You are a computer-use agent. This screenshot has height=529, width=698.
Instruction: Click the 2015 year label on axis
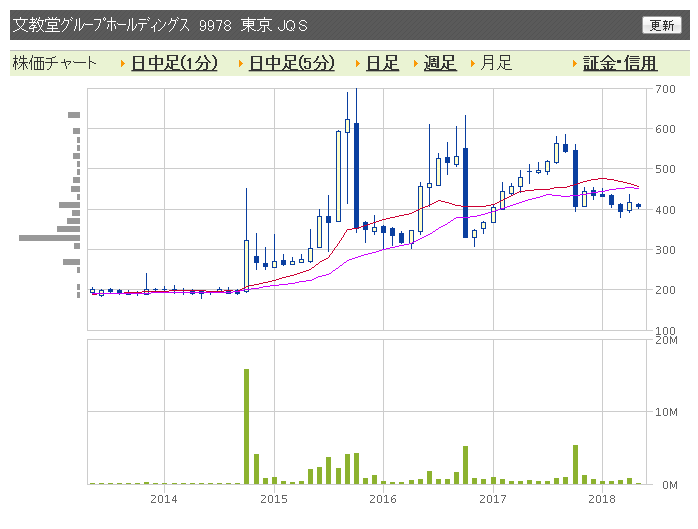[274, 499]
